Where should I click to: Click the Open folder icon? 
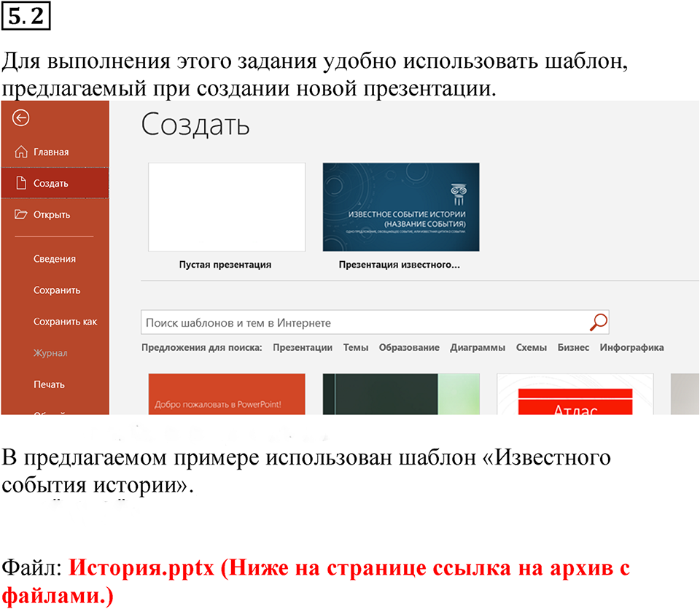[x=20, y=214]
